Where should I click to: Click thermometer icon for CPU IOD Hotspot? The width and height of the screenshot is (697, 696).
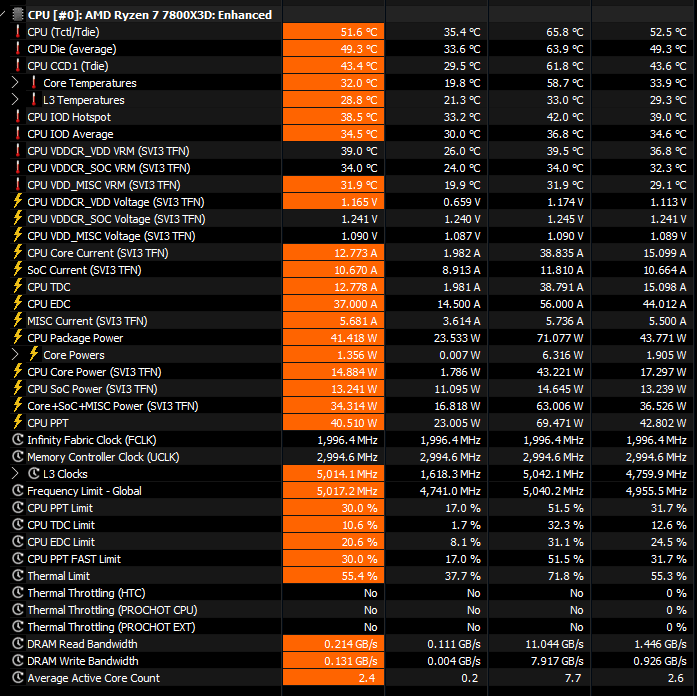pos(17,117)
